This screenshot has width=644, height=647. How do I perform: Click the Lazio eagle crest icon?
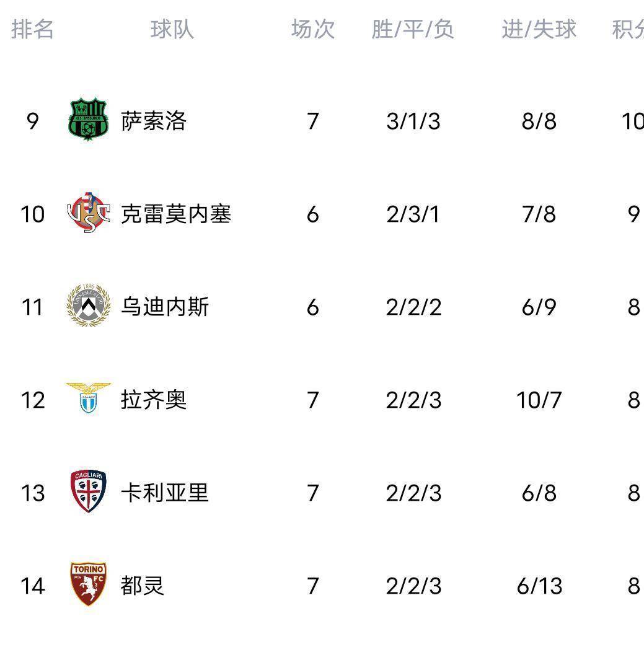point(88,398)
